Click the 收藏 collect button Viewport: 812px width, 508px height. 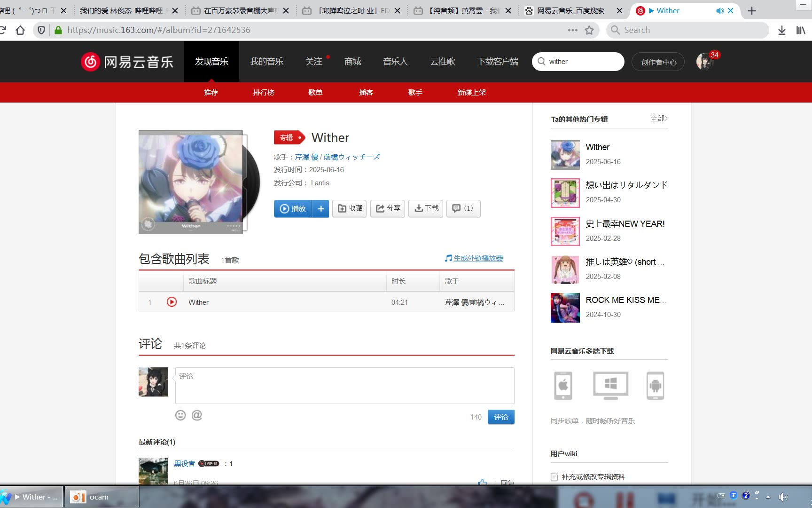click(350, 208)
